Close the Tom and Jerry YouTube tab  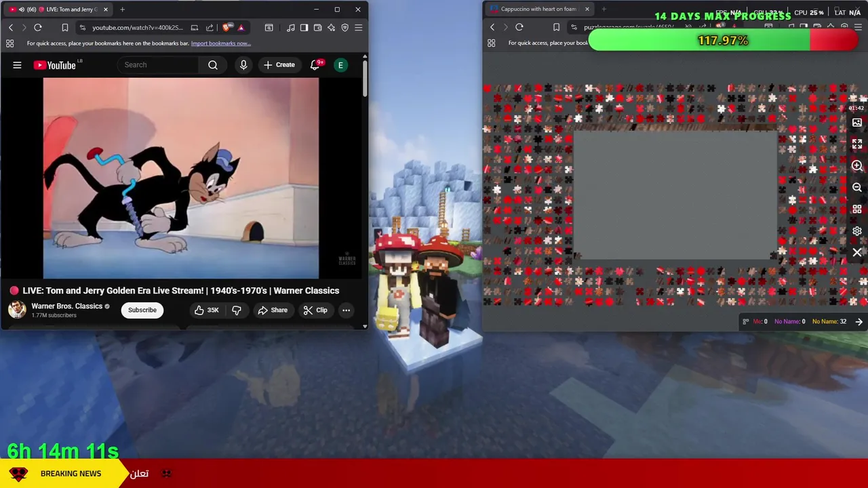106,9
